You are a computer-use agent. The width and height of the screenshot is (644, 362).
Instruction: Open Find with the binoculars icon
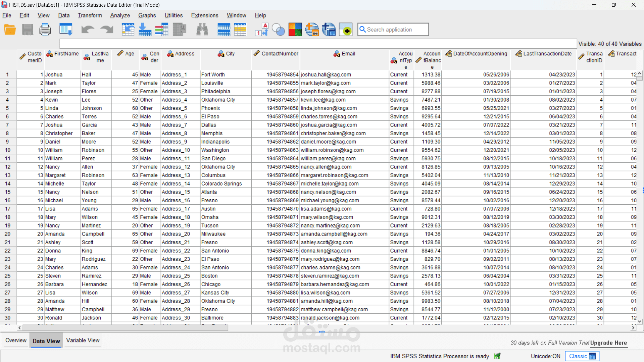point(202,30)
